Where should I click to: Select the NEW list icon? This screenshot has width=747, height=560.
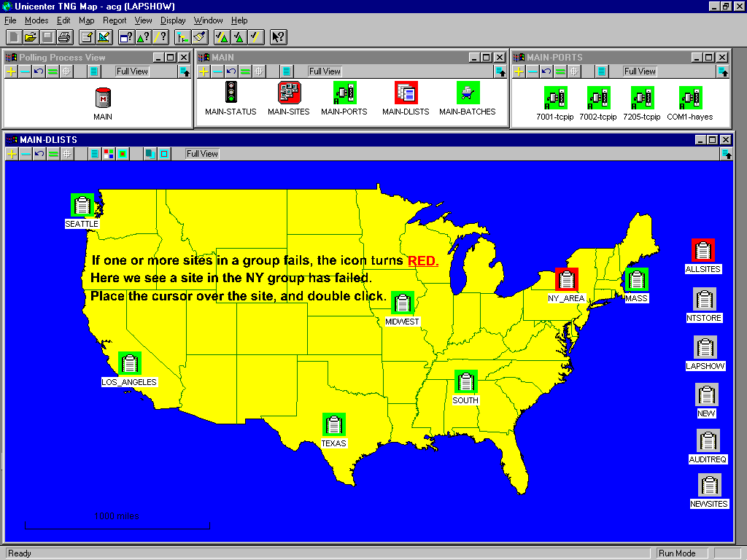click(x=707, y=394)
